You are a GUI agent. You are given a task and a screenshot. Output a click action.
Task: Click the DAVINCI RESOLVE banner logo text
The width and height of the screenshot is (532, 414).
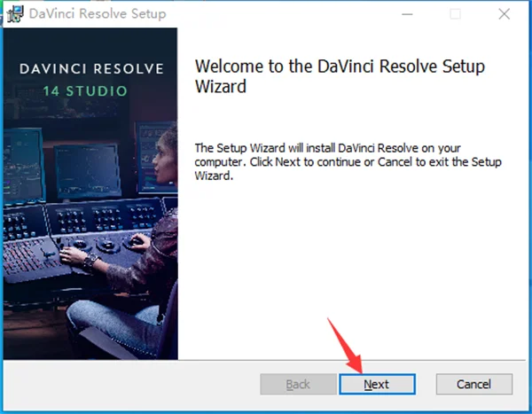pos(91,69)
